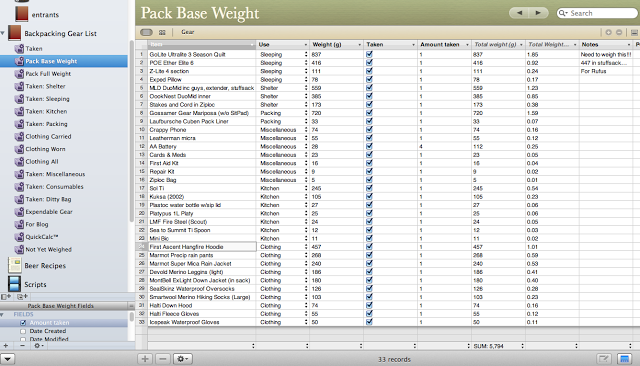Screen dimensions: 640x366
Task: Add new collection icon below sidebar
Action: (22, 297)
